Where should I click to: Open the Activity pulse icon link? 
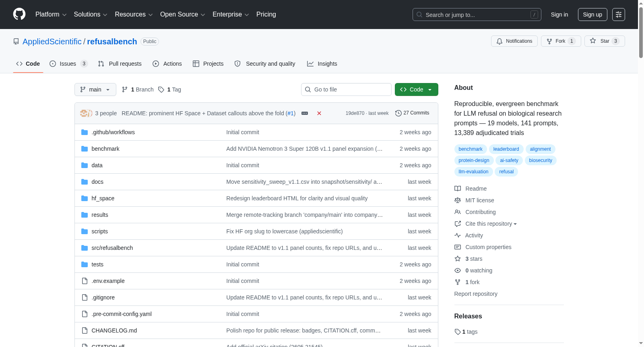458,235
